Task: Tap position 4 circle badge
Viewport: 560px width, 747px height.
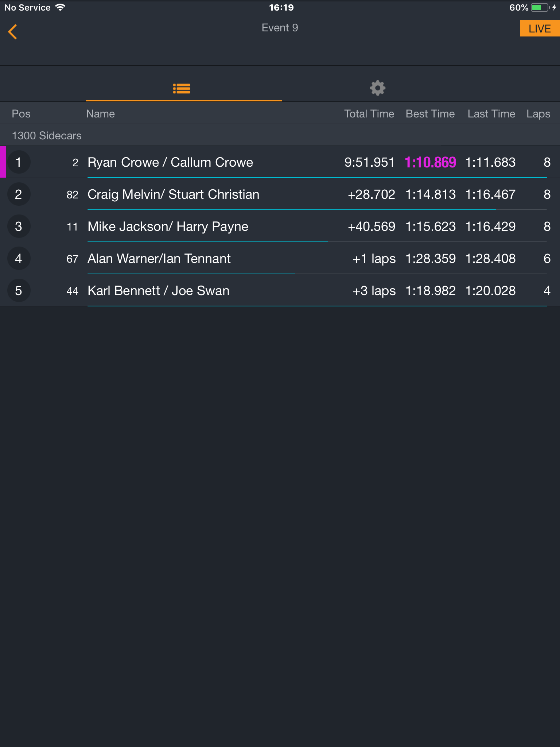Action: point(19,258)
